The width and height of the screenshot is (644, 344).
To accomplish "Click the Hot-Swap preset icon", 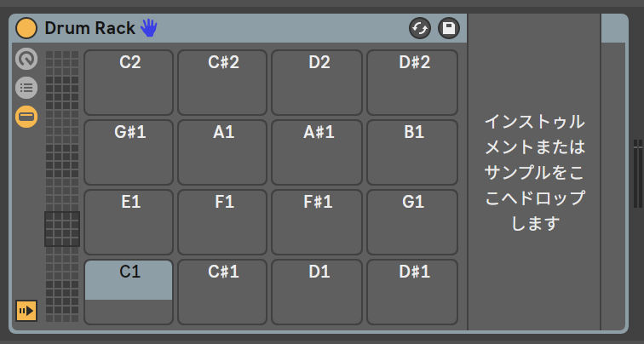I will pyautogui.click(x=419, y=28).
